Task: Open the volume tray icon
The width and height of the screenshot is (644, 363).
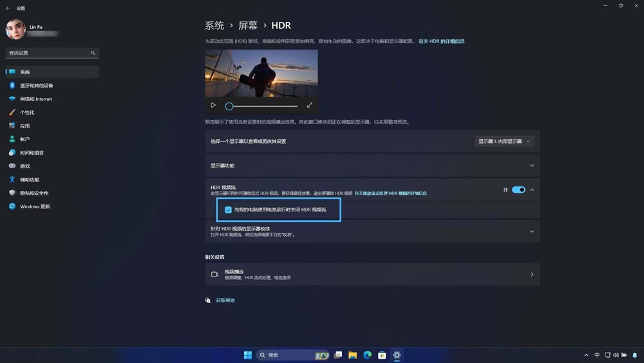Action: click(616, 355)
